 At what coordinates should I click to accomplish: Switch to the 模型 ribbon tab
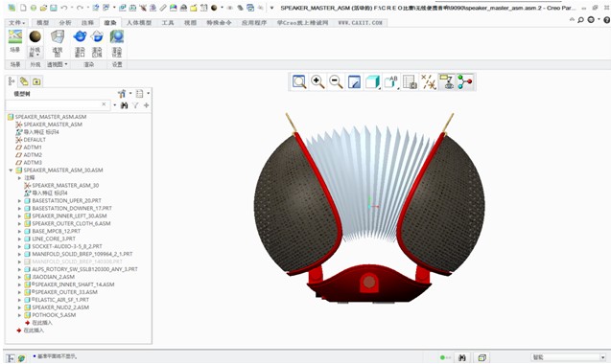[42, 23]
